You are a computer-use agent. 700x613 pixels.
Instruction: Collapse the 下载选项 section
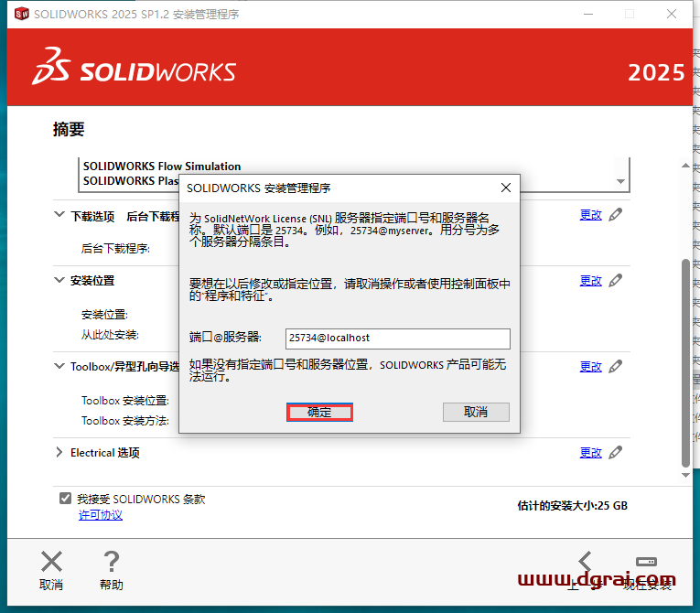pos(59,215)
